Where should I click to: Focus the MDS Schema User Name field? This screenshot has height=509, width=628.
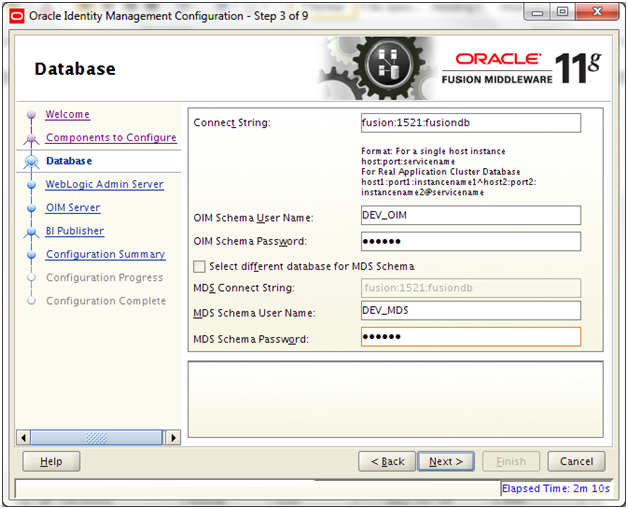tap(471, 311)
